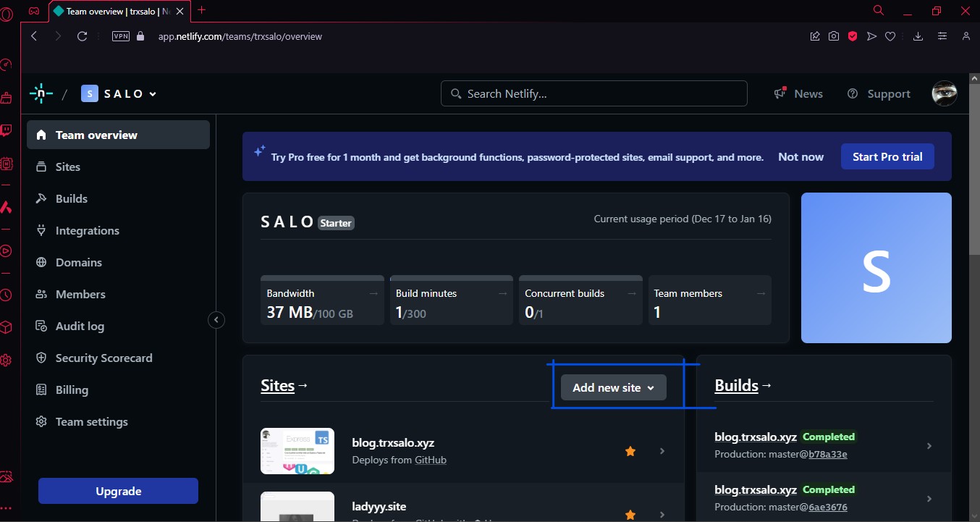Search open tabs with magnifier icon
Viewport: 980px width, 522px height.
point(879,11)
